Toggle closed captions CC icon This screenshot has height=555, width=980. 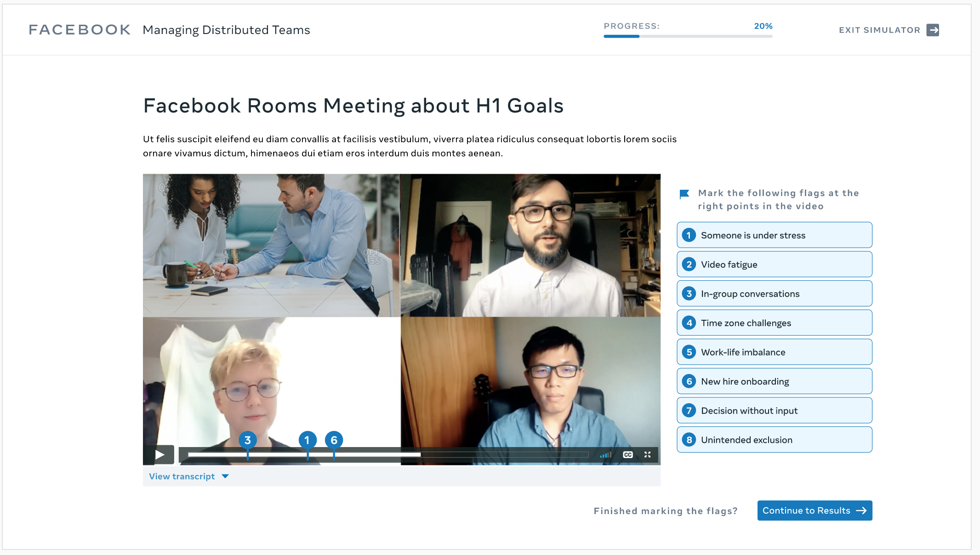pyautogui.click(x=628, y=454)
